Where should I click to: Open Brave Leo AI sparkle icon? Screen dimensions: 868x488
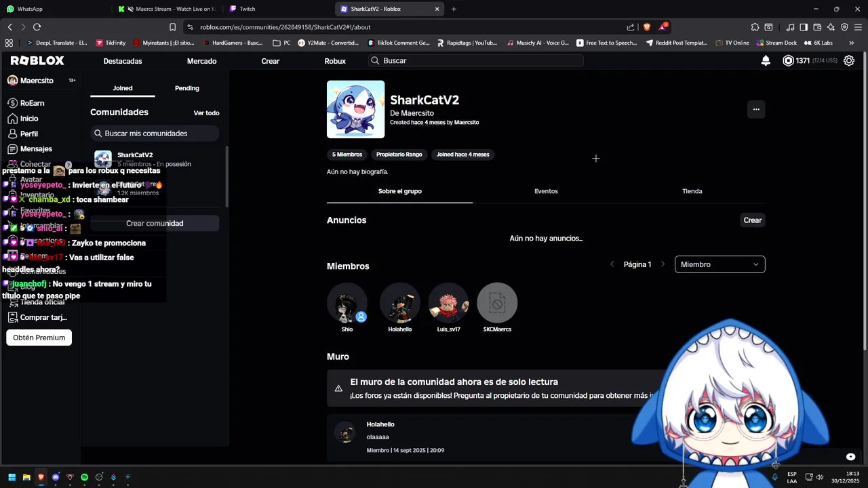point(831,27)
